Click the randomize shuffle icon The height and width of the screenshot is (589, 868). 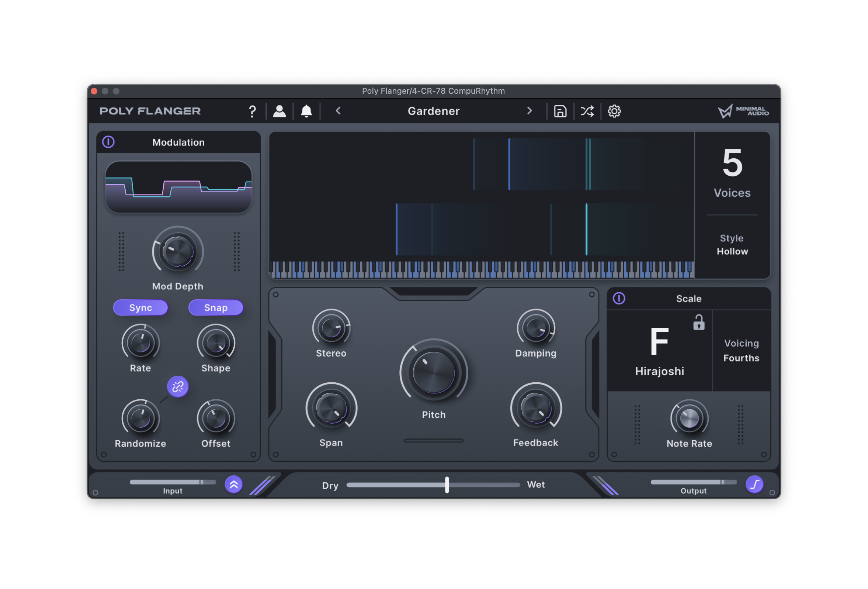pyautogui.click(x=587, y=111)
